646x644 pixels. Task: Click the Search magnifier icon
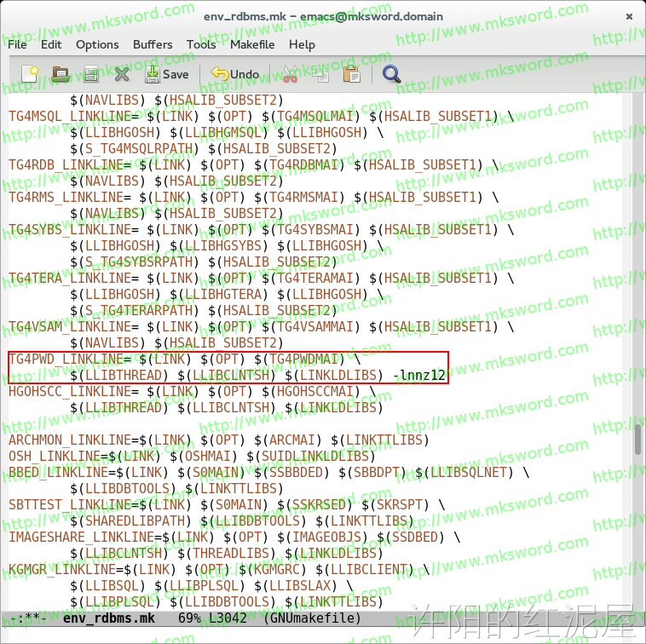tap(391, 74)
